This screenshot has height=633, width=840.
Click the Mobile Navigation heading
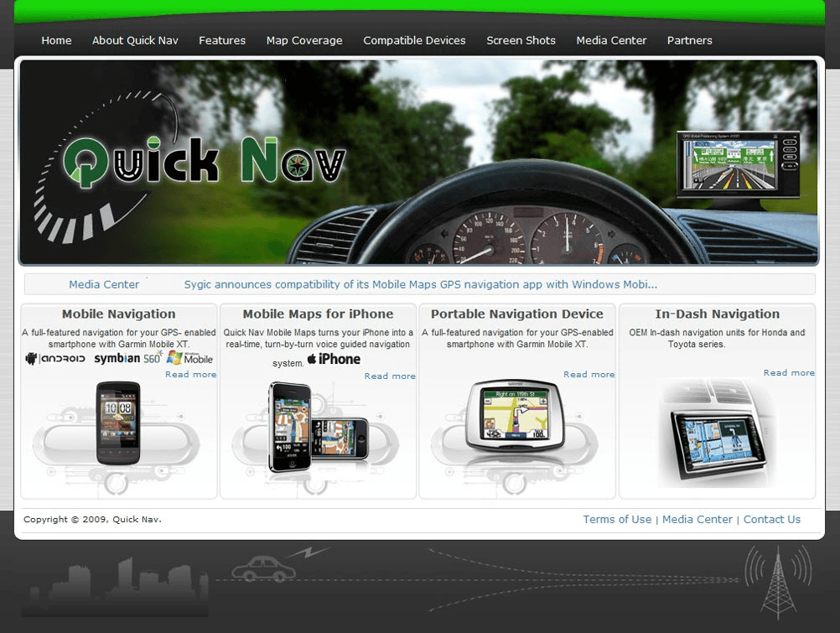[x=118, y=314]
